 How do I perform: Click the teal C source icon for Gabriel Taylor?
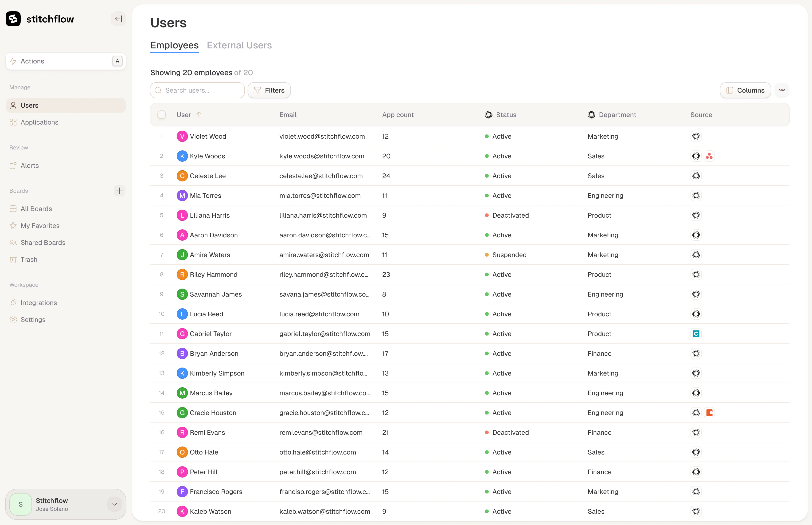(696, 334)
